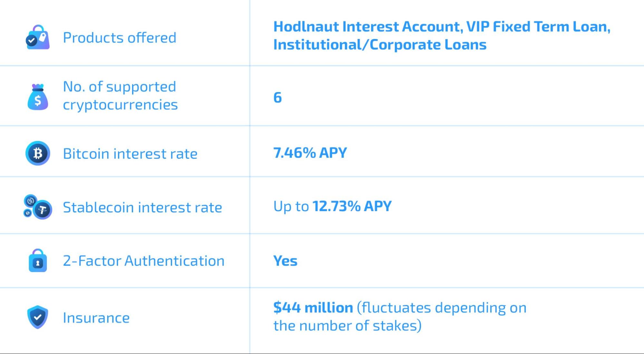Select the "Insurance" row label
644x354 pixels.
(96, 318)
